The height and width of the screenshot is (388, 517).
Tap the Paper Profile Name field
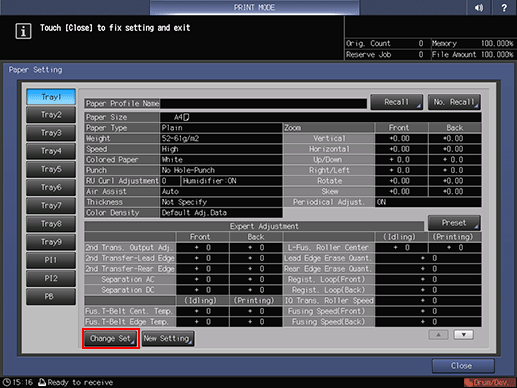(x=263, y=104)
